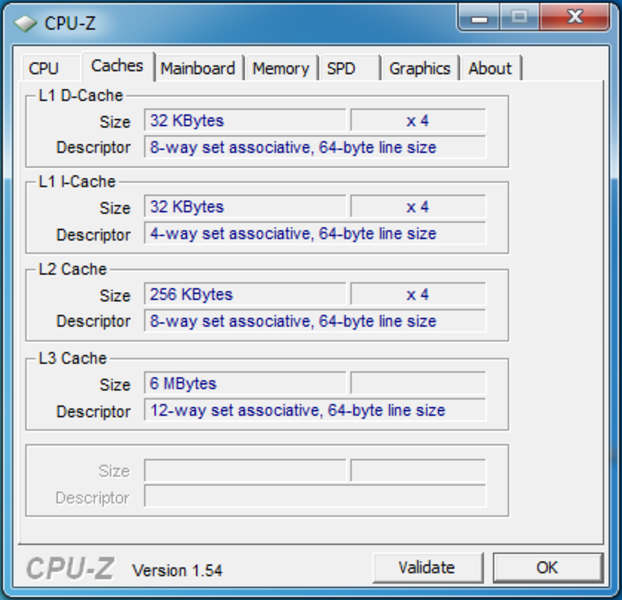Click the Validate button
The height and width of the screenshot is (600, 622).
427,567
